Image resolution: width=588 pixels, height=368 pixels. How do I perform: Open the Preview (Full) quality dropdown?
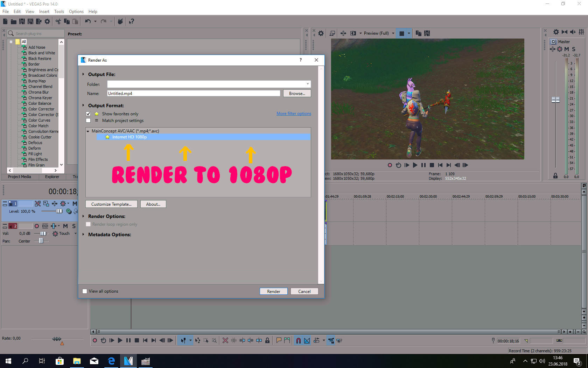click(x=393, y=33)
